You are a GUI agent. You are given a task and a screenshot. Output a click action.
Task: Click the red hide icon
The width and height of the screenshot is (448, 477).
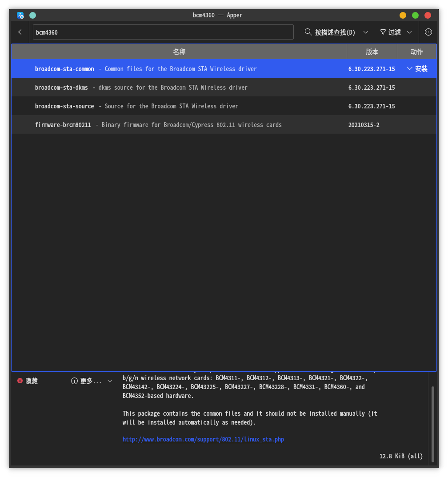click(x=20, y=381)
